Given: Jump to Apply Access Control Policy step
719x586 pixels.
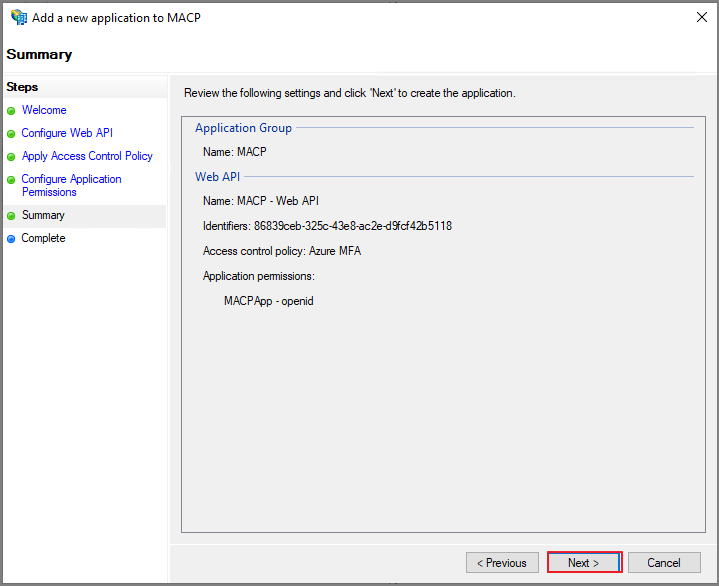Looking at the screenshot, I should click(87, 156).
